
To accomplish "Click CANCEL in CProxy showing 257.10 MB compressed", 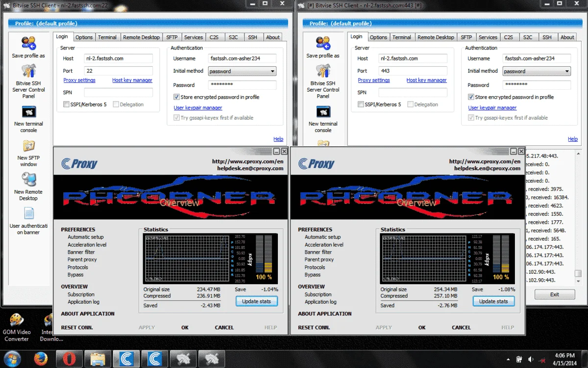I will [461, 327].
